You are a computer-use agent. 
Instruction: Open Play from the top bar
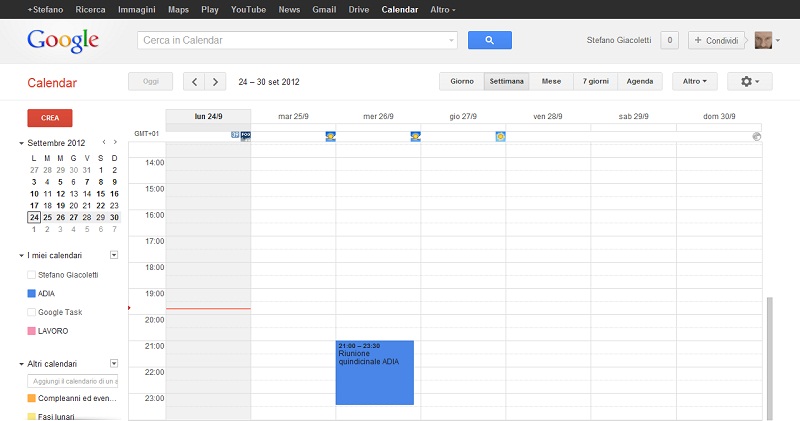pyautogui.click(x=210, y=9)
